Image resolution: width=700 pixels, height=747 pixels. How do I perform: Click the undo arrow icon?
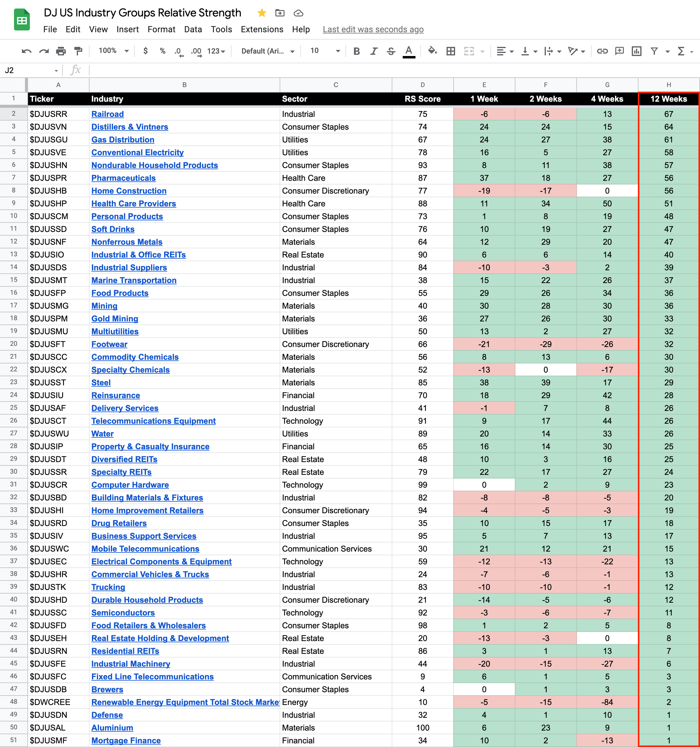point(26,51)
